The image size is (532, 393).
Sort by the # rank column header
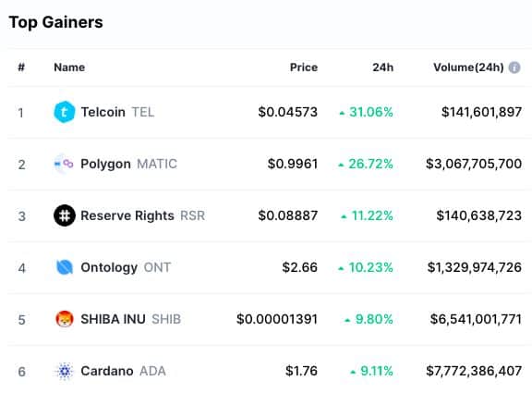(x=21, y=68)
